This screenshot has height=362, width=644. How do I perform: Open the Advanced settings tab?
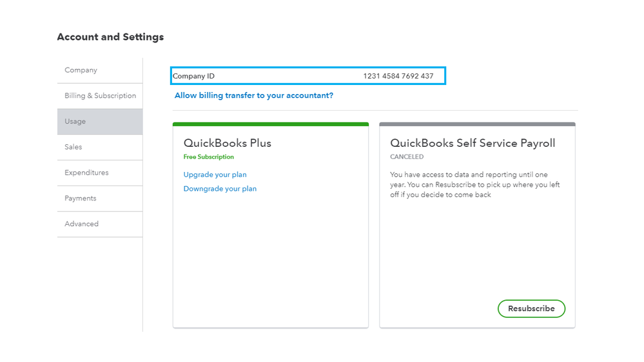(81, 224)
